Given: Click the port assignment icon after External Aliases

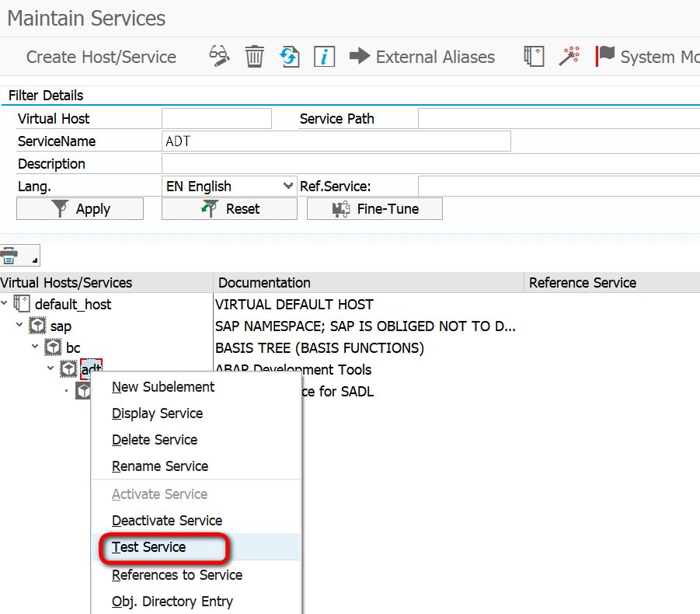Looking at the screenshot, I should pyautogui.click(x=534, y=56).
